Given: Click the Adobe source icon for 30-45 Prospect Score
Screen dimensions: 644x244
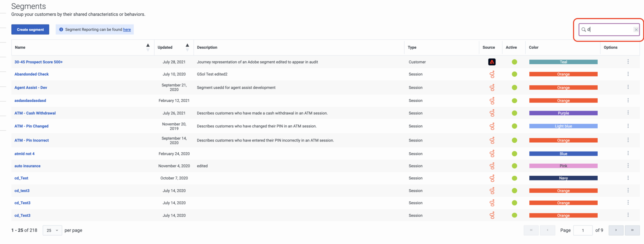Looking at the screenshot, I should pyautogui.click(x=492, y=62).
